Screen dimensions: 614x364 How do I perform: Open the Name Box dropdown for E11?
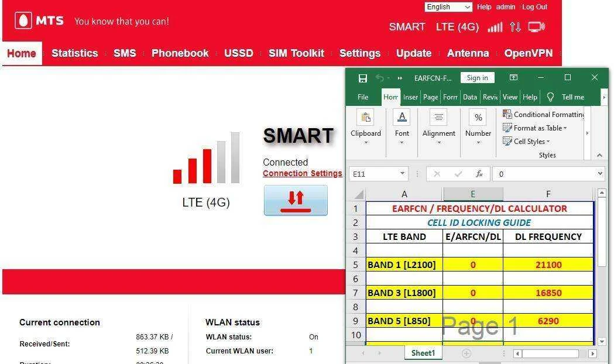pos(402,173)
